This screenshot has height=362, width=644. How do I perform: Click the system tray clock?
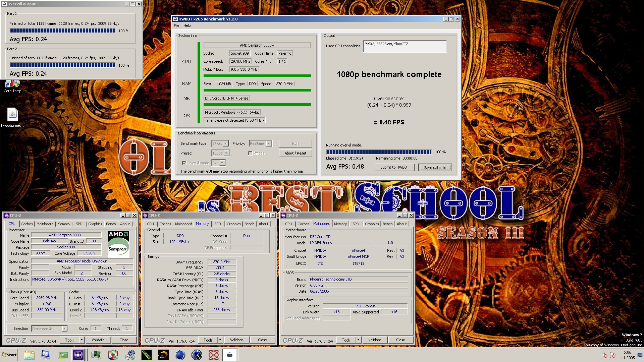(627, 355)
